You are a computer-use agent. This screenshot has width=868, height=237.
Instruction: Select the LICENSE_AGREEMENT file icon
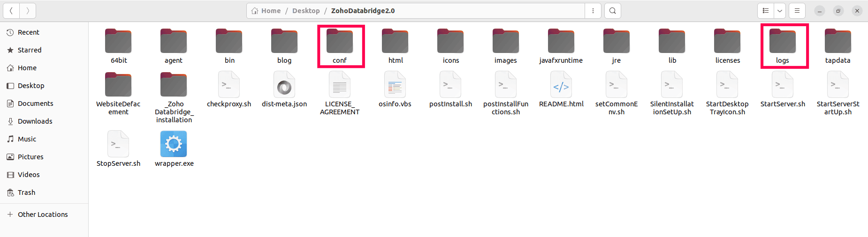click(340, 85)
